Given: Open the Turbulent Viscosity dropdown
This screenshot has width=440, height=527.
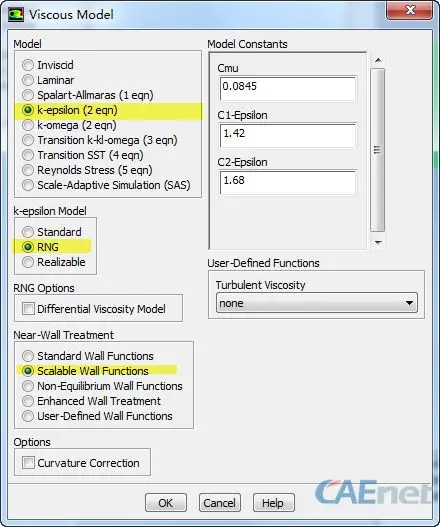Looking at the screenshot, I should pos(317,303).
